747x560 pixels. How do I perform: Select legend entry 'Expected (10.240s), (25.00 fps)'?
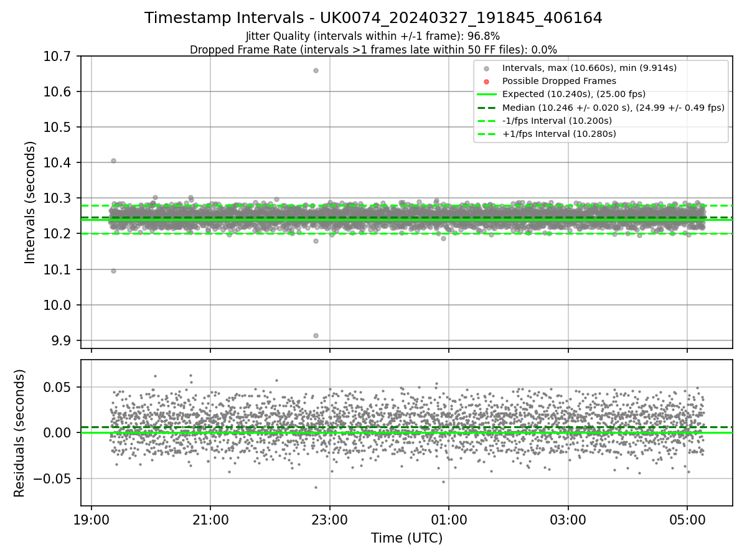[x=573, y=94]
